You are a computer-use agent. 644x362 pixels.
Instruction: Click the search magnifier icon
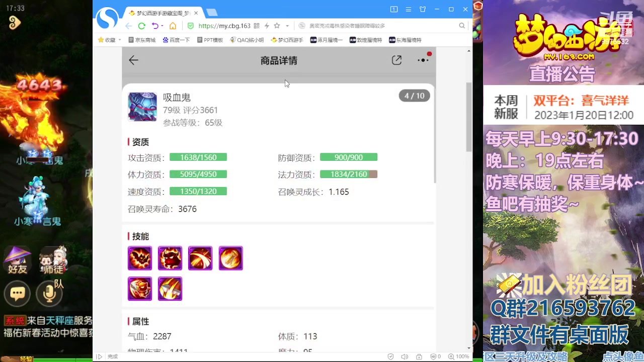pos(462,26)
